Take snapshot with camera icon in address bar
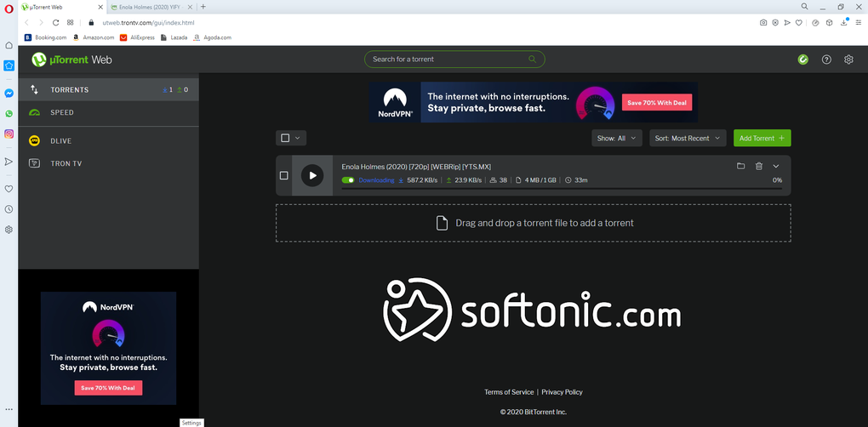 coord(763,23)
